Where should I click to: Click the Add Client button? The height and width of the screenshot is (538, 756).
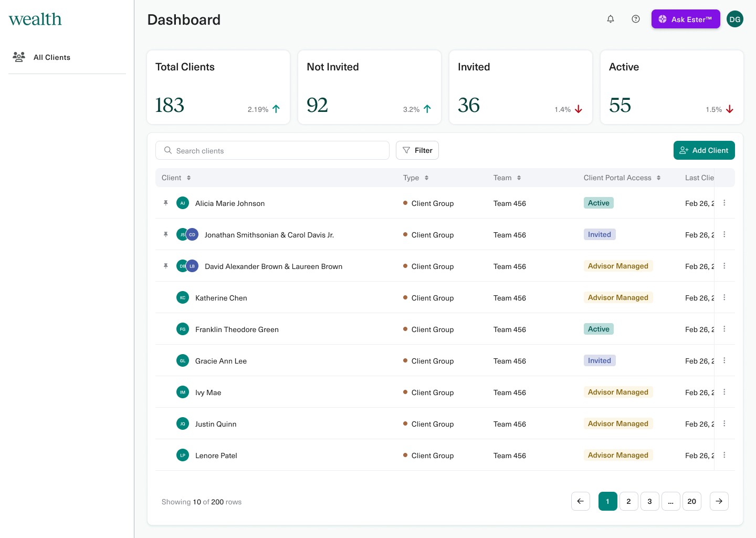pyautogui.click(x=703, y=151)
